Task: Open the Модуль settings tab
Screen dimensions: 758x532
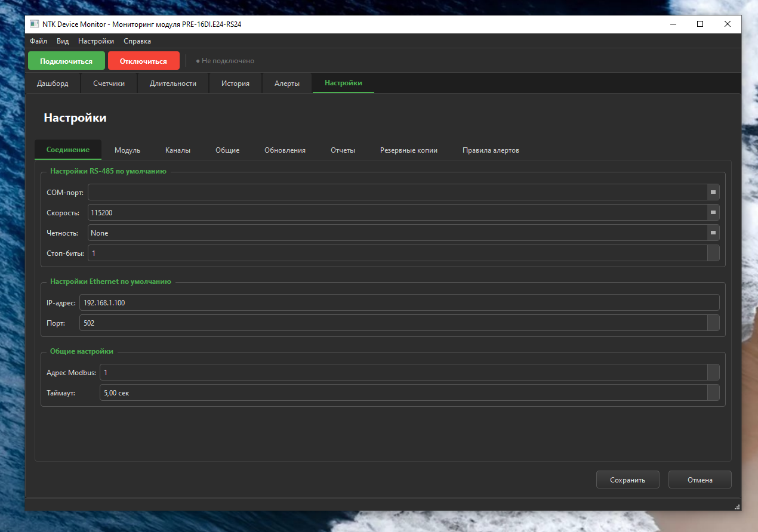Action: click(127, 150)
